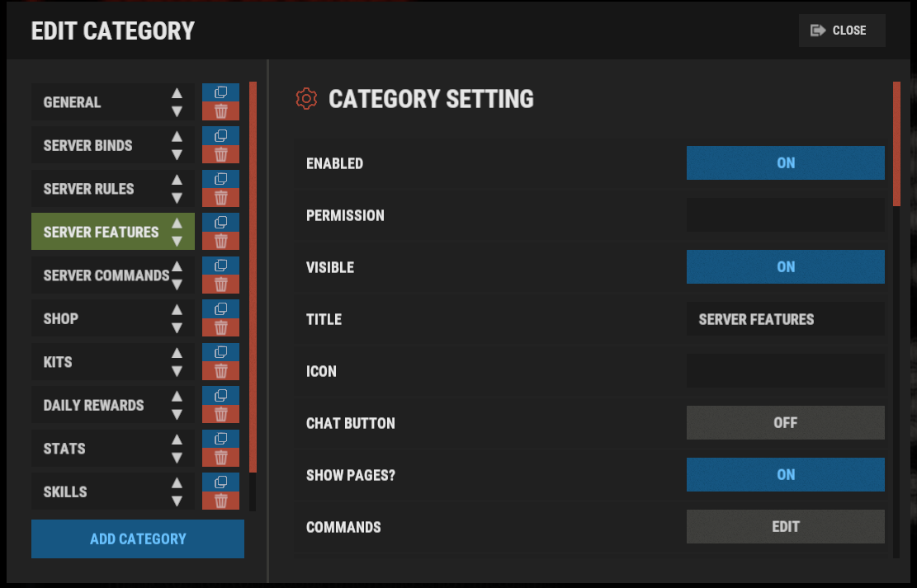
Task: Delete the Server Binds category
Action: (220, 154)
